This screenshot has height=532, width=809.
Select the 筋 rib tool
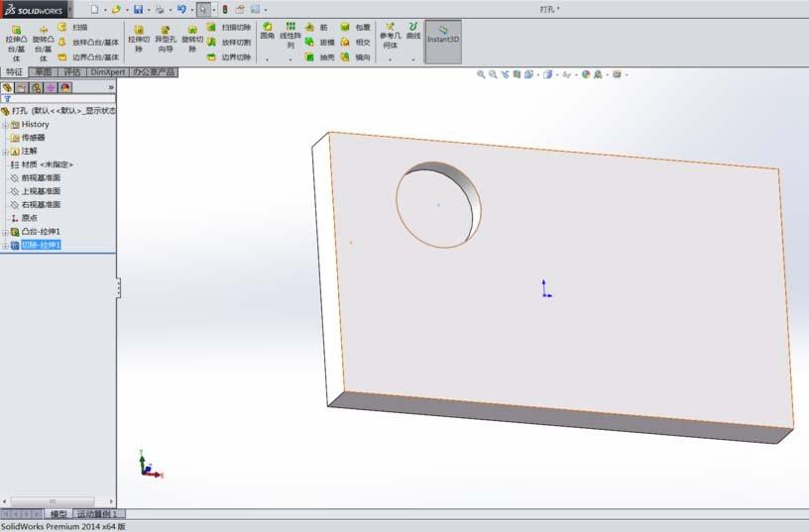point(316,27)
